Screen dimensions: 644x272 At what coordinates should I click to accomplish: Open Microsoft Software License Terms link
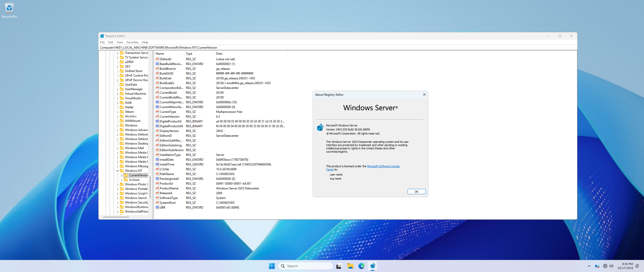(383, 166)
